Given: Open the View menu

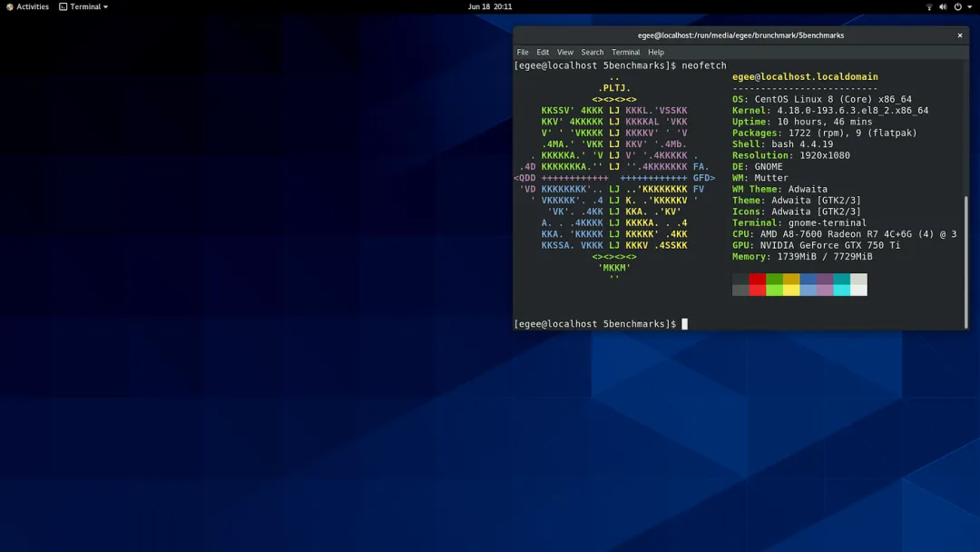Looking at the screenshot, I should coord(565,53).
